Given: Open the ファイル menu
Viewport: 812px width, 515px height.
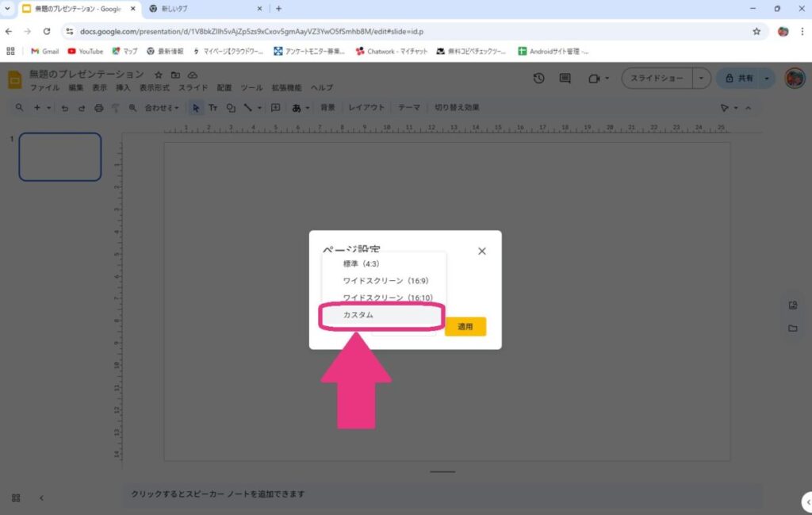Looking at the screenshot, I should point(44,87).
